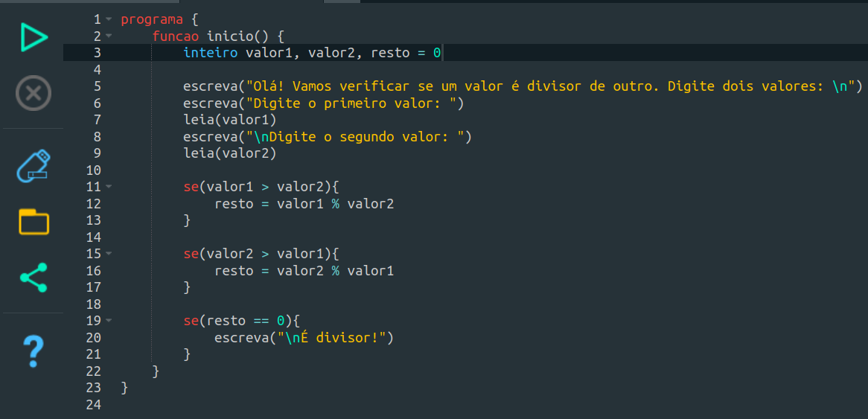Collapse the programa block fold arrow on line 1
This screenshot has height=419, width=868.
coord(109,19)
